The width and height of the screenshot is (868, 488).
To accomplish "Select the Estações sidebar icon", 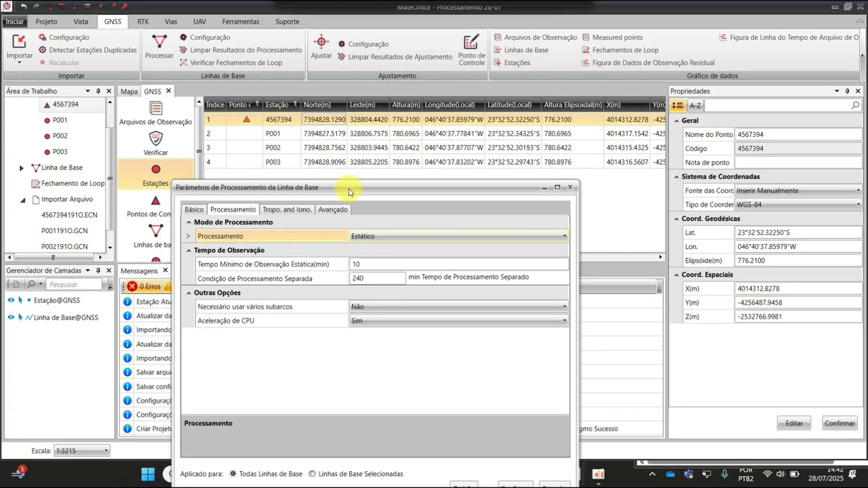I will (156, 169).
